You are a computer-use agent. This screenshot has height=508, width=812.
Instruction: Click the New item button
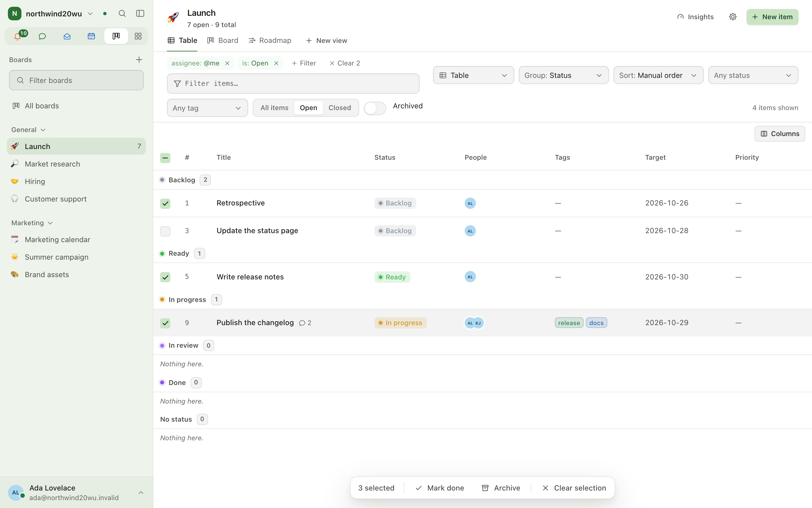[x=772, y=17]
